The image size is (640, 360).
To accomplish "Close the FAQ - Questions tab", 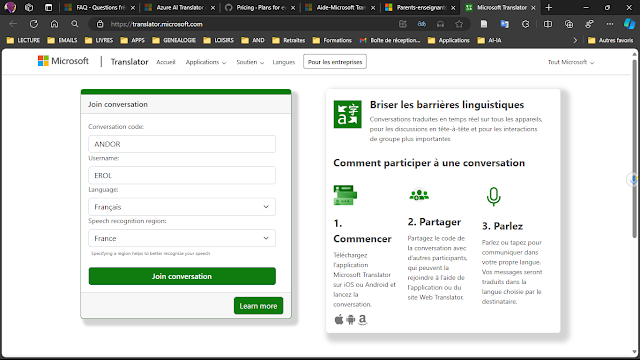I will 133,8.
